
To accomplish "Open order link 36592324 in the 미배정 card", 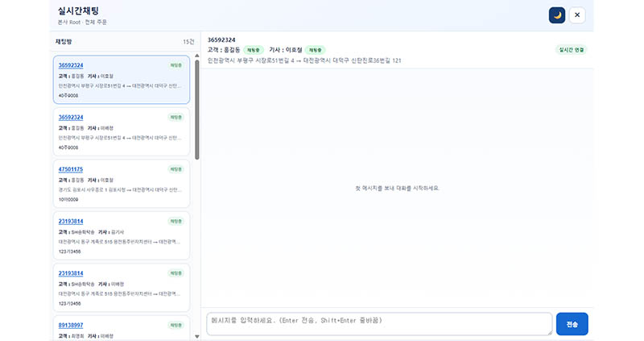I will [x=71, y=117].
